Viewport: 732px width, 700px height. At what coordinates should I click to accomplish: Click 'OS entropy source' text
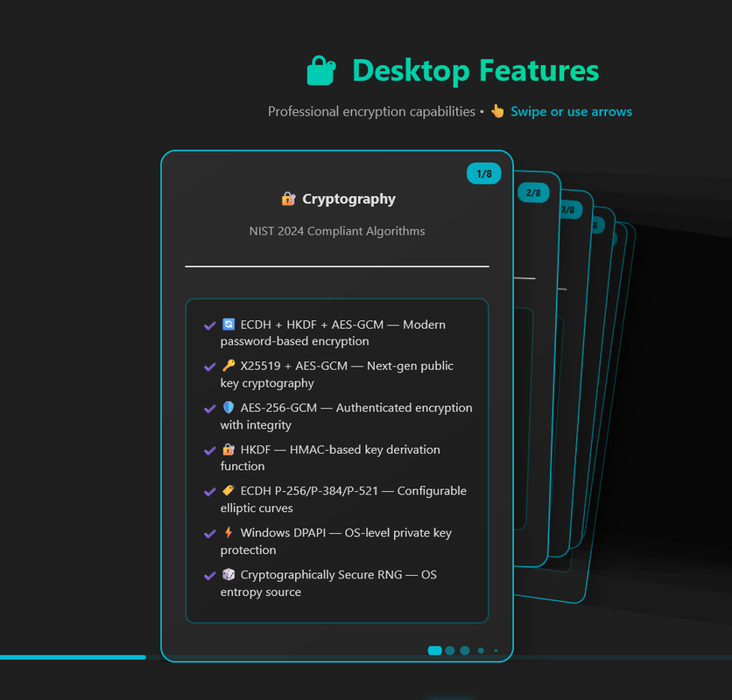click(x=328, y=583)
